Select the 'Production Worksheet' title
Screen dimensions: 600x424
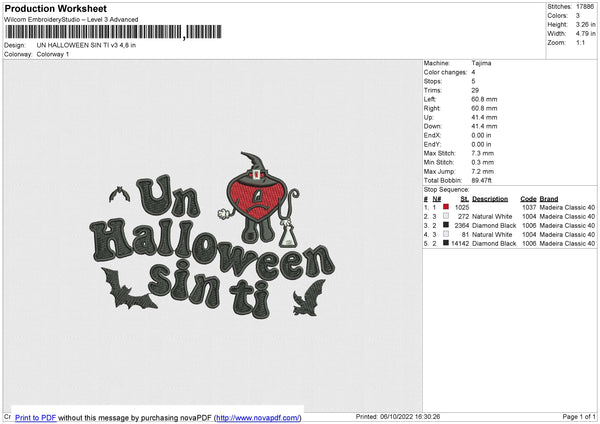click(x=55, y=8)
